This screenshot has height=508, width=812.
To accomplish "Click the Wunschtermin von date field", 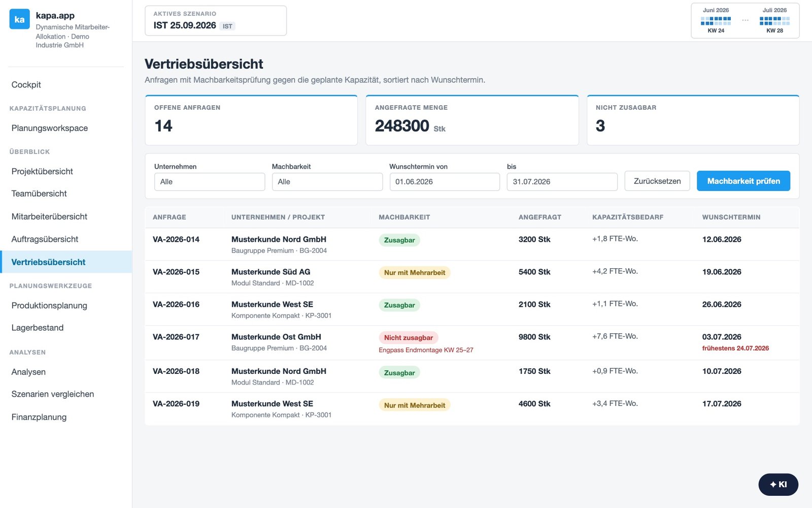I will tap(445, 182).
